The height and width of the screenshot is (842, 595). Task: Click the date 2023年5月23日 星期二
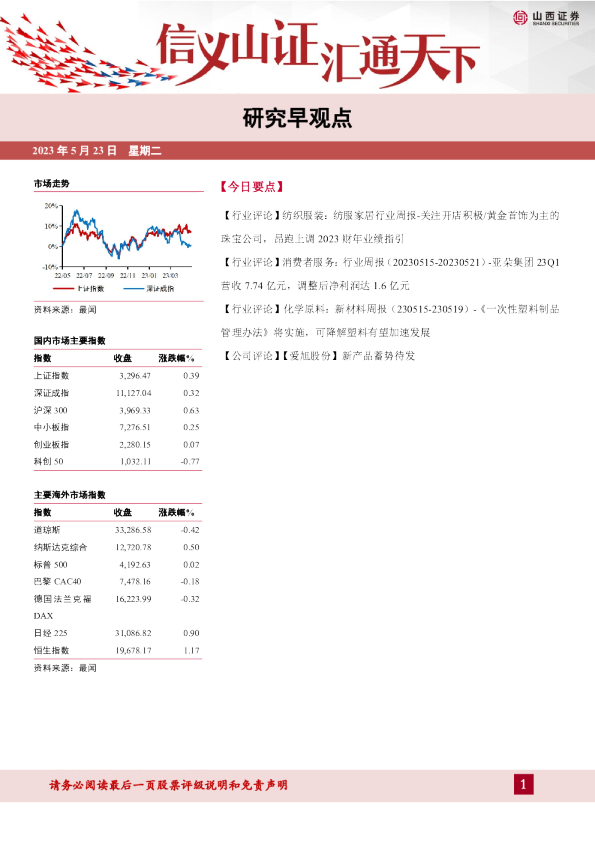tap(97, 151)
